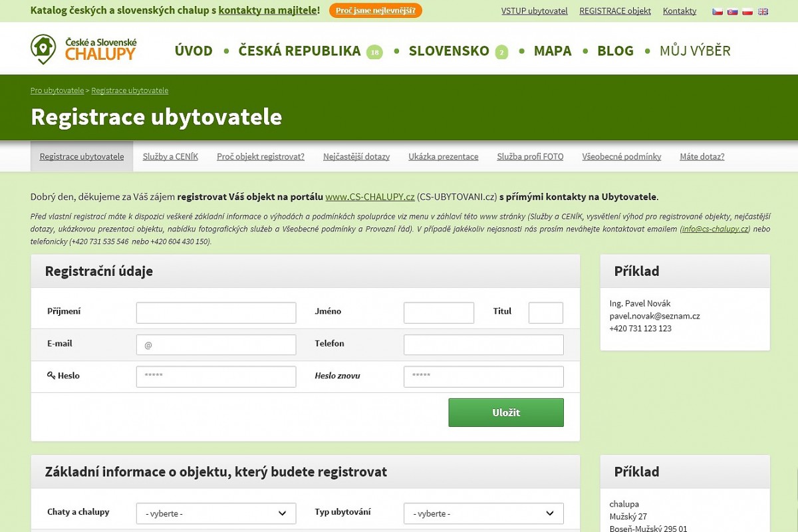Viewport: 798px width, 532px height.
Task: Click the 2 badge beside Slovensko
Action: tap(501, 52)
